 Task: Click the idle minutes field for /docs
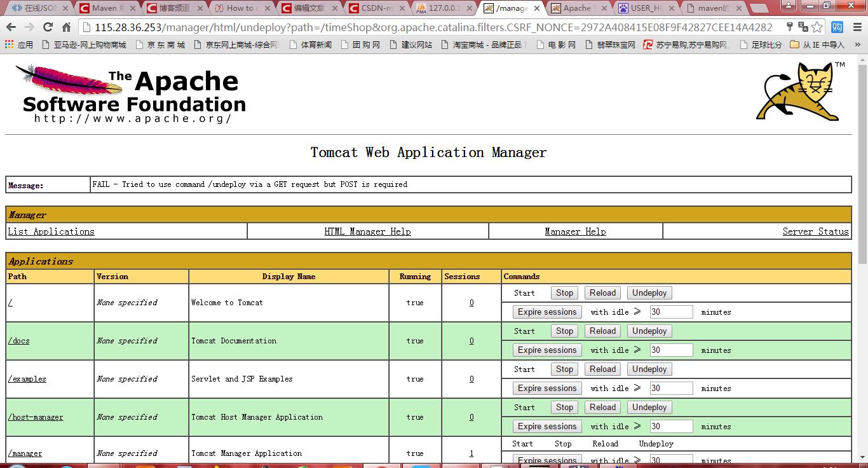point(671,350)
